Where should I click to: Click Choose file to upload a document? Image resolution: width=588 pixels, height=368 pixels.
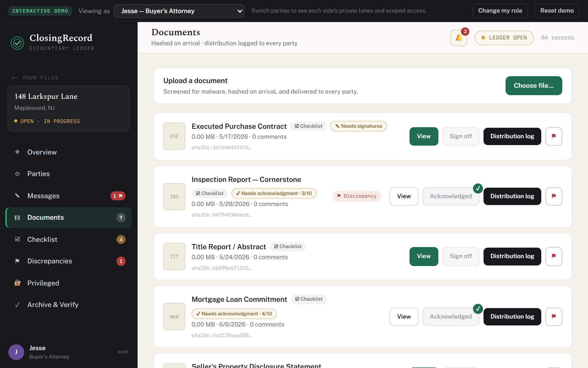tap(534, 86)
